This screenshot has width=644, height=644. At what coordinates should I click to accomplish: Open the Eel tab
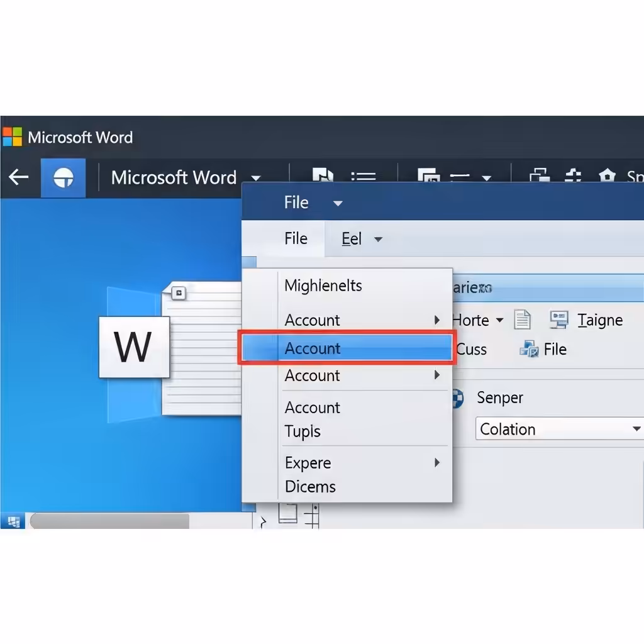352,238
